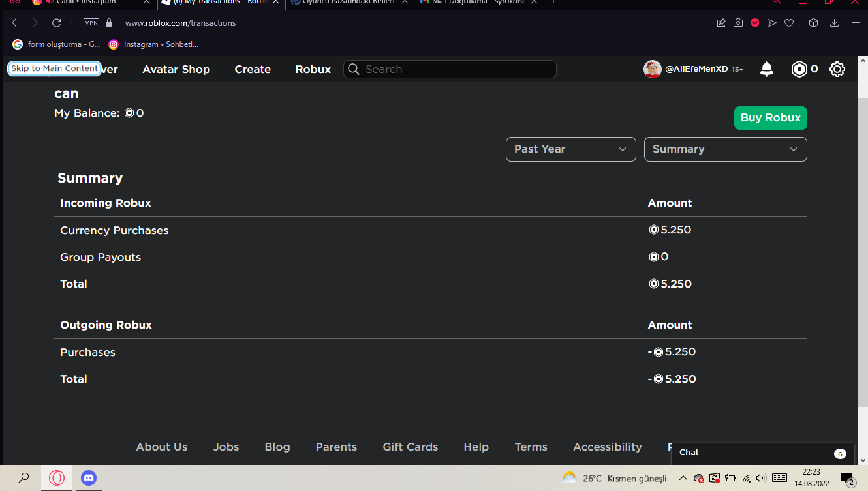Viewport: 868px width, 491px height.
Task: Open the Terms footer link
Action: (x=531, y=447)
